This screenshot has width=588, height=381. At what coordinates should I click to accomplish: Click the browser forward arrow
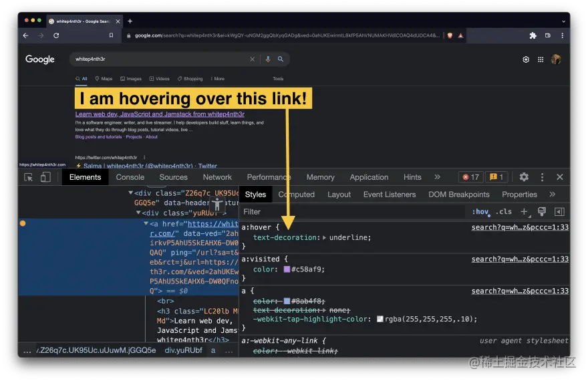point(41,35)
